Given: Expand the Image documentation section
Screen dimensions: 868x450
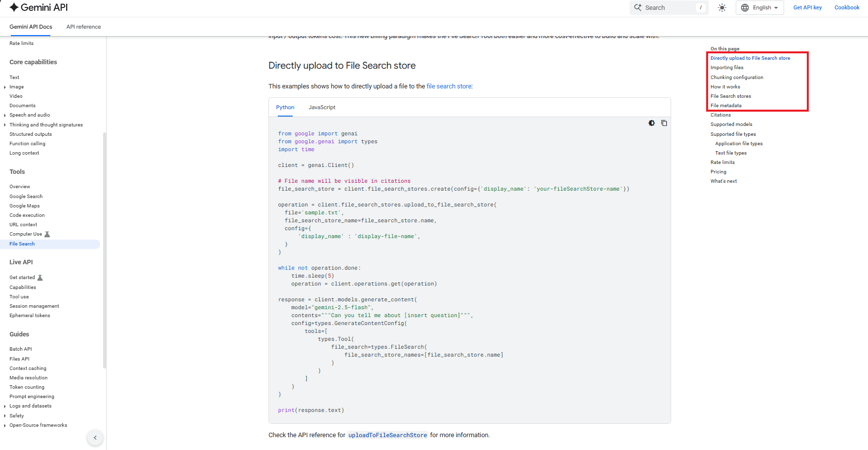Looking at the screenshot, I should (x=4, y=87).
